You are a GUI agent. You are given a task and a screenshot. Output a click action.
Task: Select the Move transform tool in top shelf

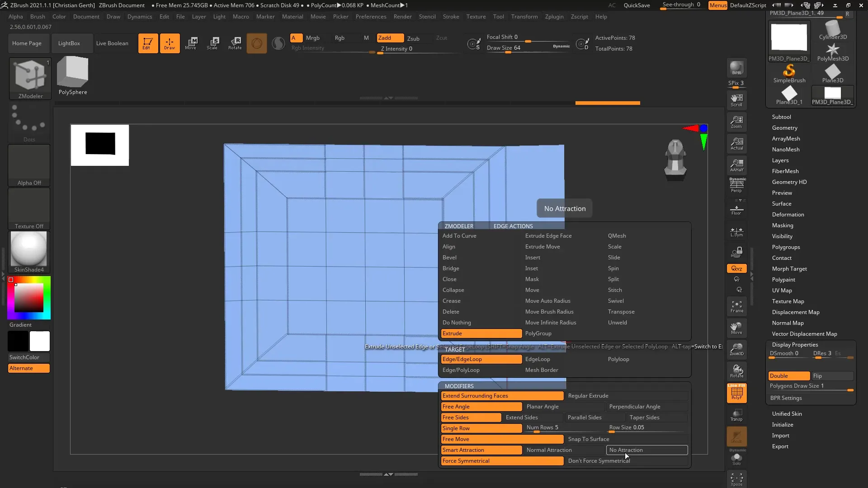[x=191, y=43]
